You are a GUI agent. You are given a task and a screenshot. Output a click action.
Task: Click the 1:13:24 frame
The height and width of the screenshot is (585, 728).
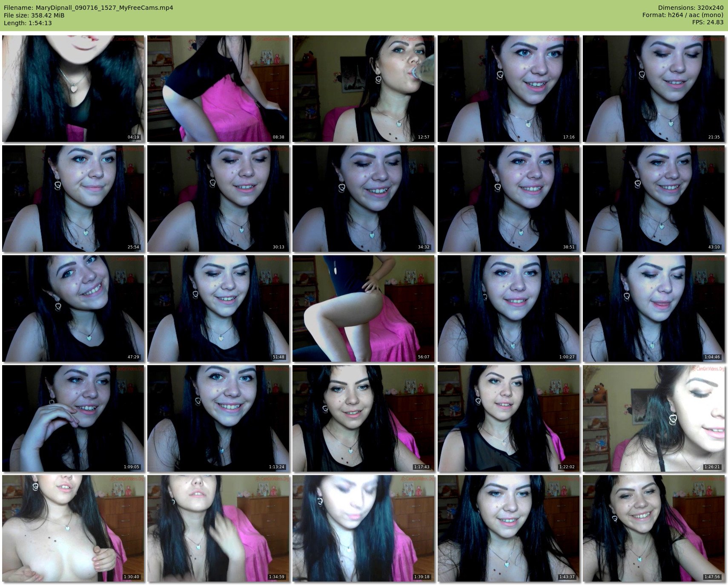pos(218,418)
